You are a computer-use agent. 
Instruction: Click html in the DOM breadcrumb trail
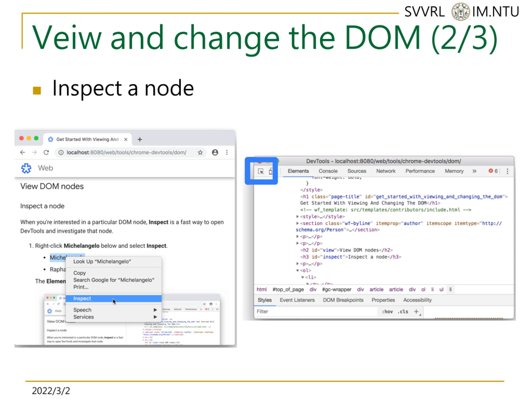[261, 289]
